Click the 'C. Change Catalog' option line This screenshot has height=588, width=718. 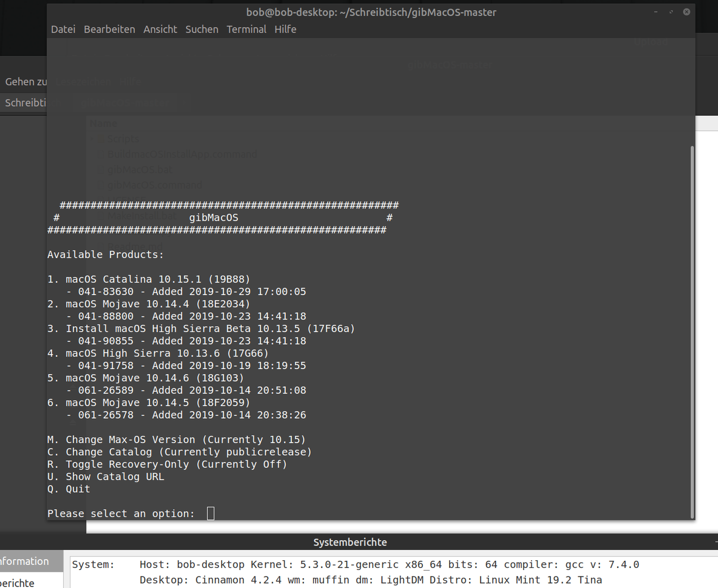coord(180,452)
